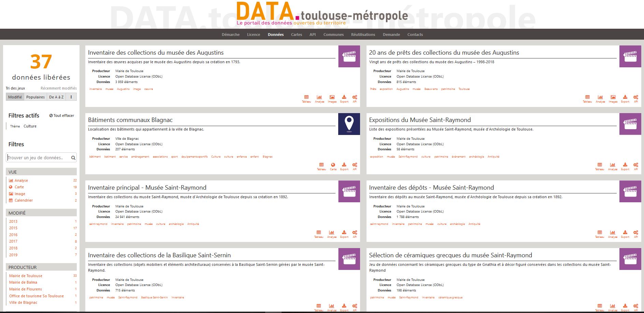Image resolution: width=644 pixels, height=313 pixels.
Task: Click purple culture thumbnail of Inventaire des dépôts
Action: point(630,191)
